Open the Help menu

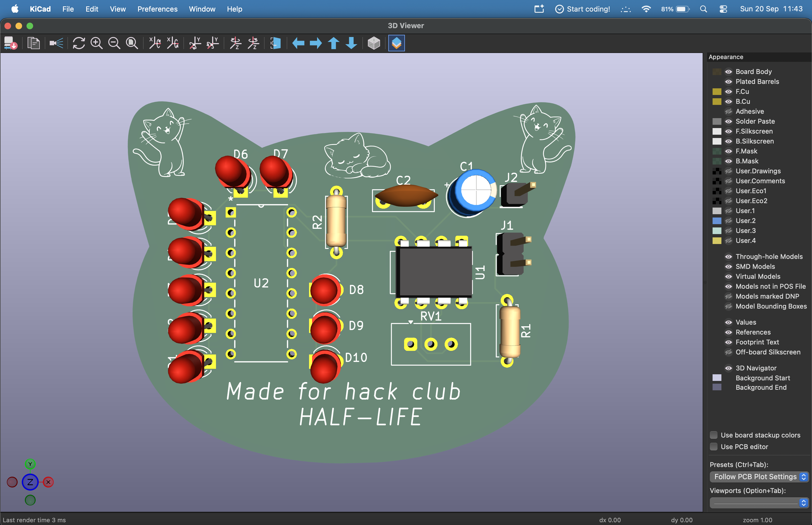click(235, 9)
